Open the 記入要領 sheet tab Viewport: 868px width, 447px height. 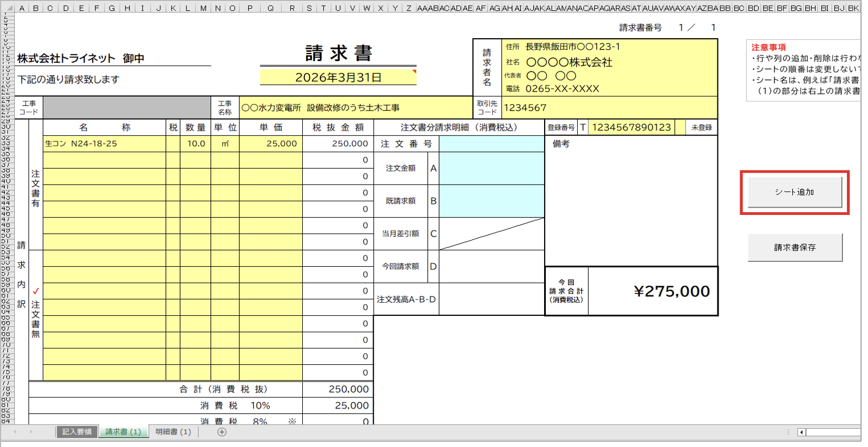77,432
